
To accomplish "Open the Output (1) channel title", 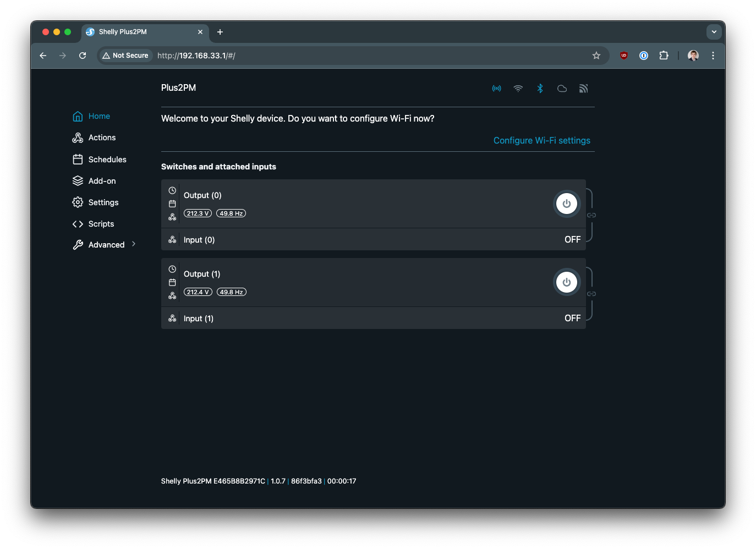I will [x=202, y=274].
